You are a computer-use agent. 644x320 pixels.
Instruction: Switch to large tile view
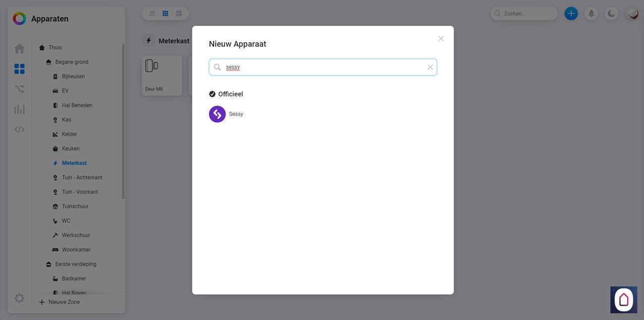[x=179, y=13]
